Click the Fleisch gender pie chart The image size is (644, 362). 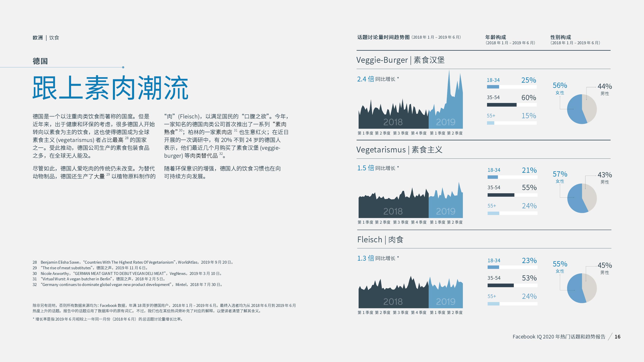(582, 288)
